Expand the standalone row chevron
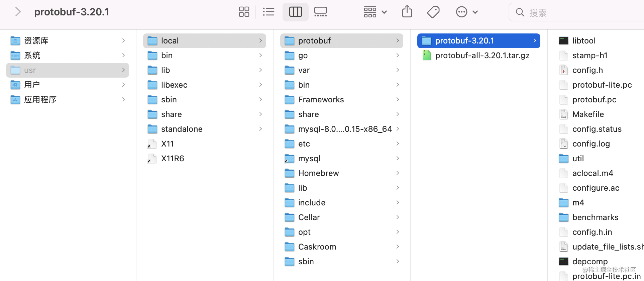The height and width of the screenshot is (281, 644). click(260, 129)
